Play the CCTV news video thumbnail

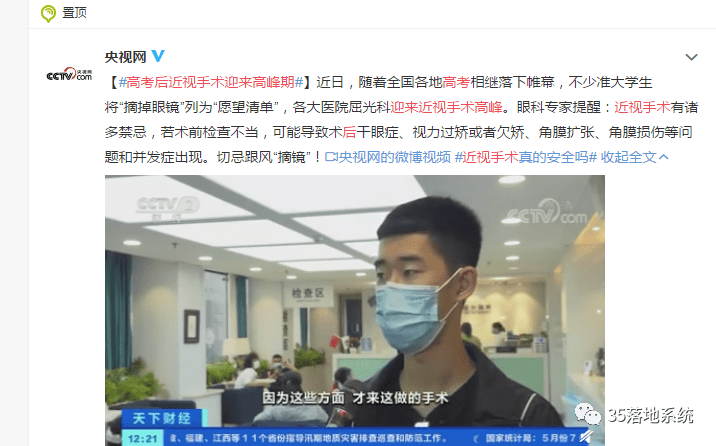[355, 310]
